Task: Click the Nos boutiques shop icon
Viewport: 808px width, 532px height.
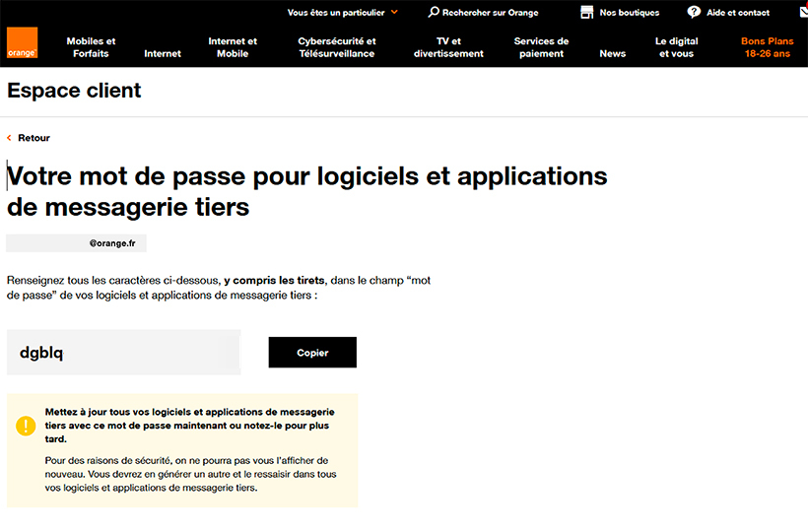Action: tap(587, 12)
